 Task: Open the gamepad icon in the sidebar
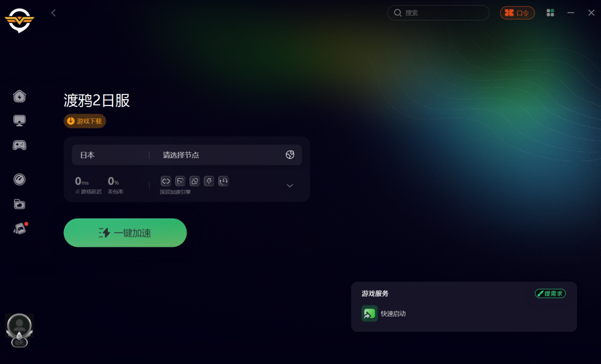click(19, 145)
